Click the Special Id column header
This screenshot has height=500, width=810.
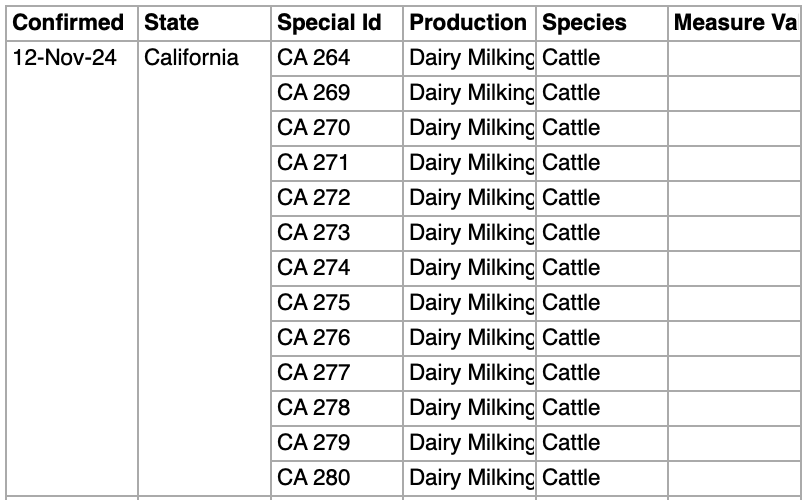pyautogui.click(x=329, y=22)
